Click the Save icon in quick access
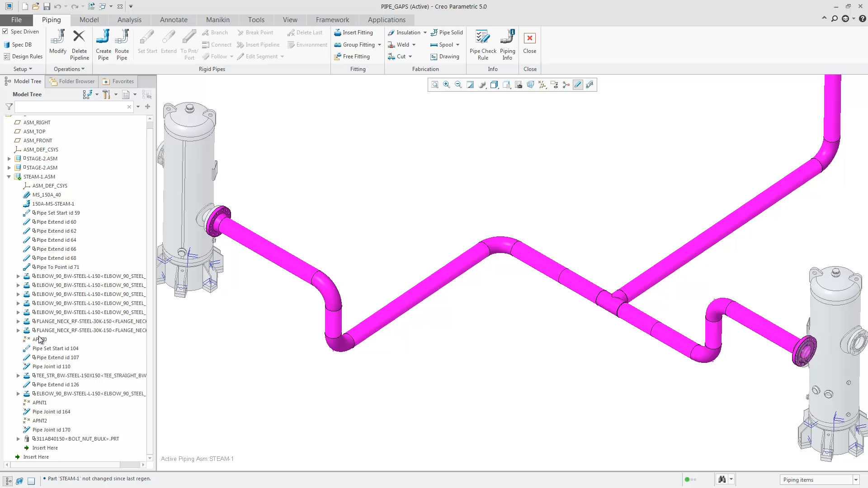Viewport: 868px width, 488px height. click(47, 6)
